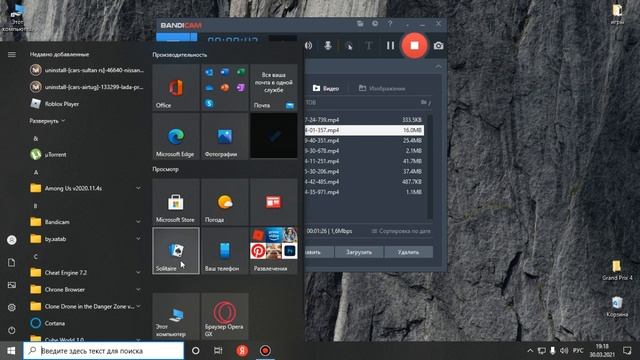The image size is (640, 360).
Task: Open the Start menu user account icon
Action: (11, 240)
